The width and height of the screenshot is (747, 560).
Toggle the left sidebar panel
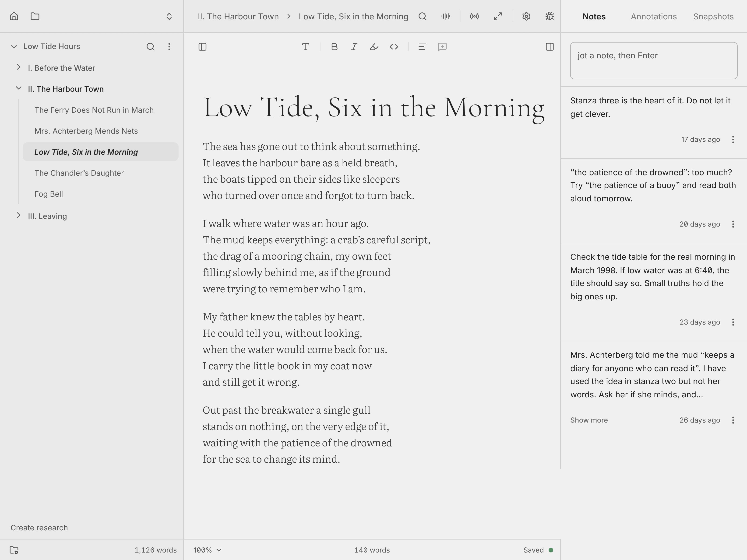202,47
